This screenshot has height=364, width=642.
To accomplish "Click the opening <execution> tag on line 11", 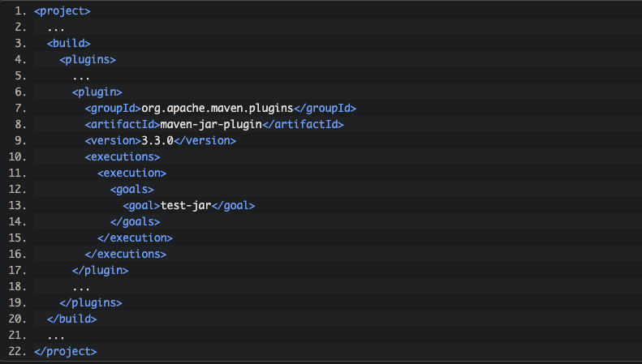I will pos(131,173).
